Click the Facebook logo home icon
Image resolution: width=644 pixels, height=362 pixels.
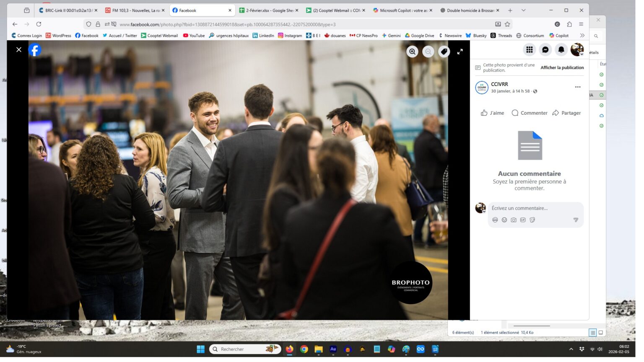click(x=35, y=50)
